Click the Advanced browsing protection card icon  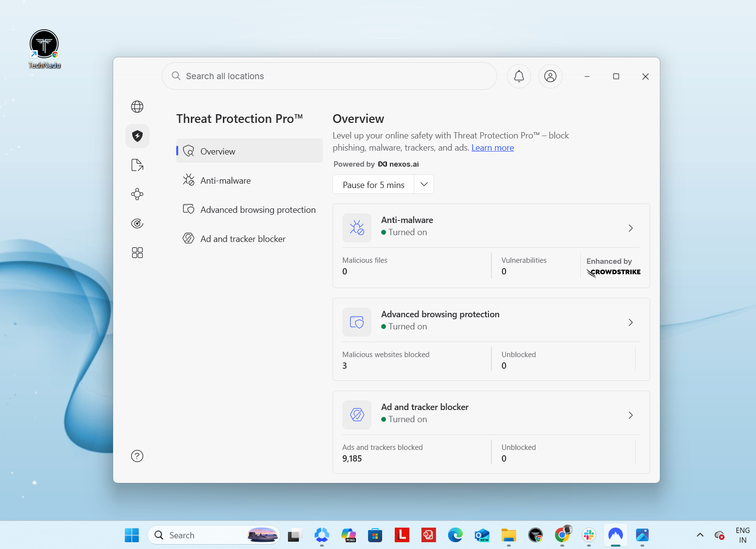point(357,322)
